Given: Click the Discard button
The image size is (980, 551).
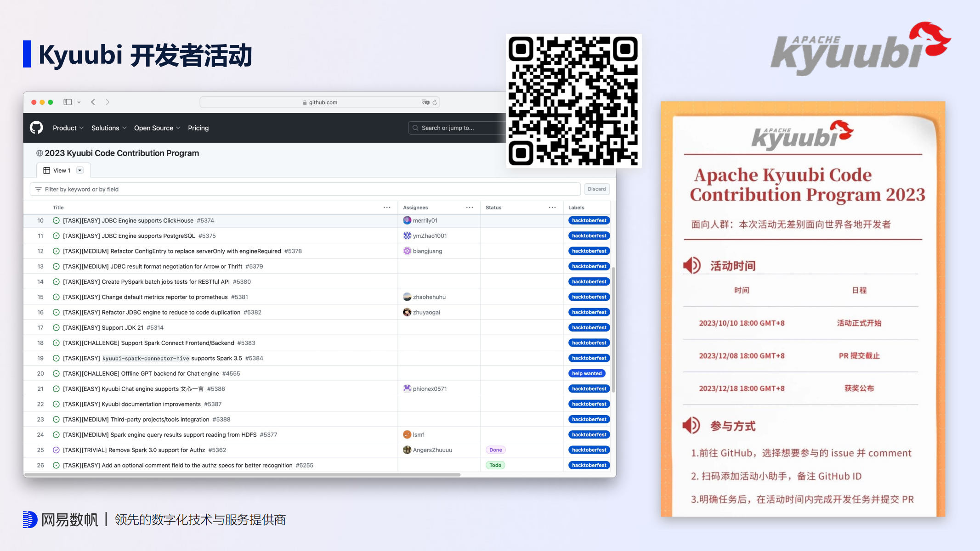Looking at the screenshot, I should coord(596,189).
